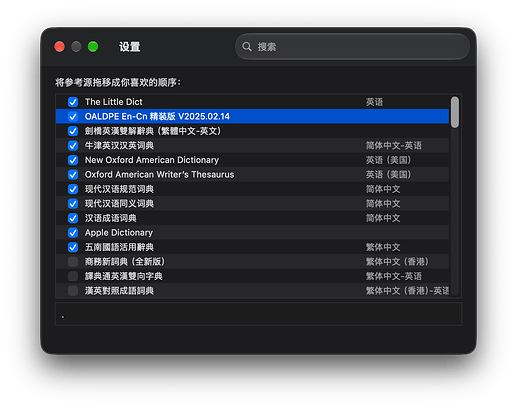Uncheck 劍橋英漢雙解辭典 checkbox

[x=73, y=131]
